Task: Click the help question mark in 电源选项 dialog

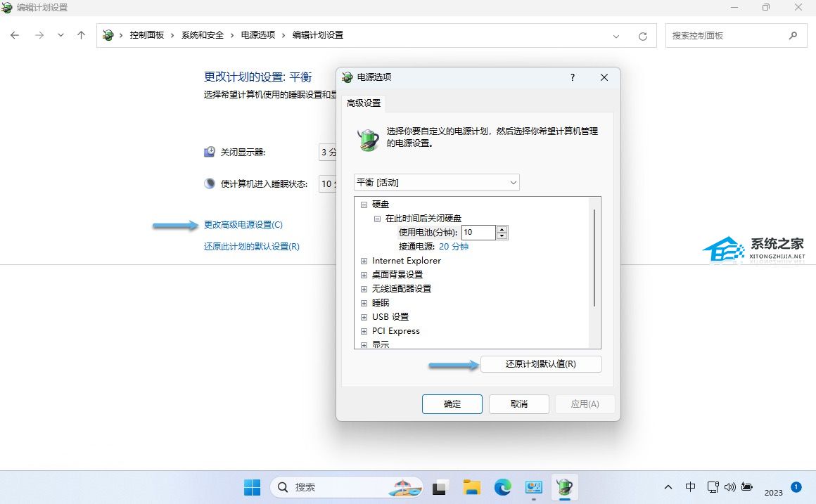Action: 573,77
